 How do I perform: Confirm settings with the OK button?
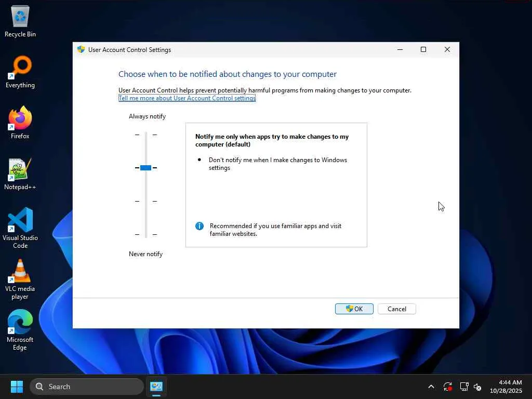pyautogui.click(x=354, y=309)
